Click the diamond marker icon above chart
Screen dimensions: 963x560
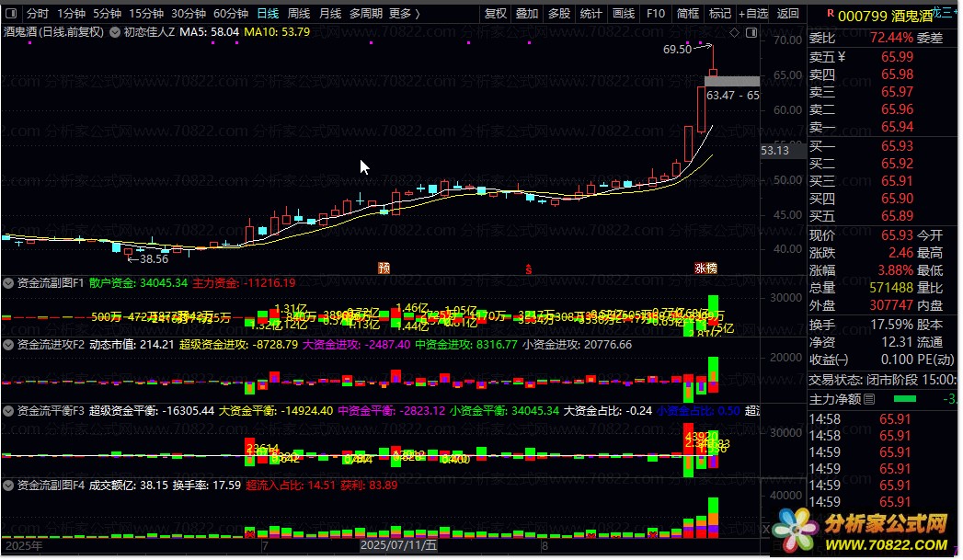pos(735,32)
